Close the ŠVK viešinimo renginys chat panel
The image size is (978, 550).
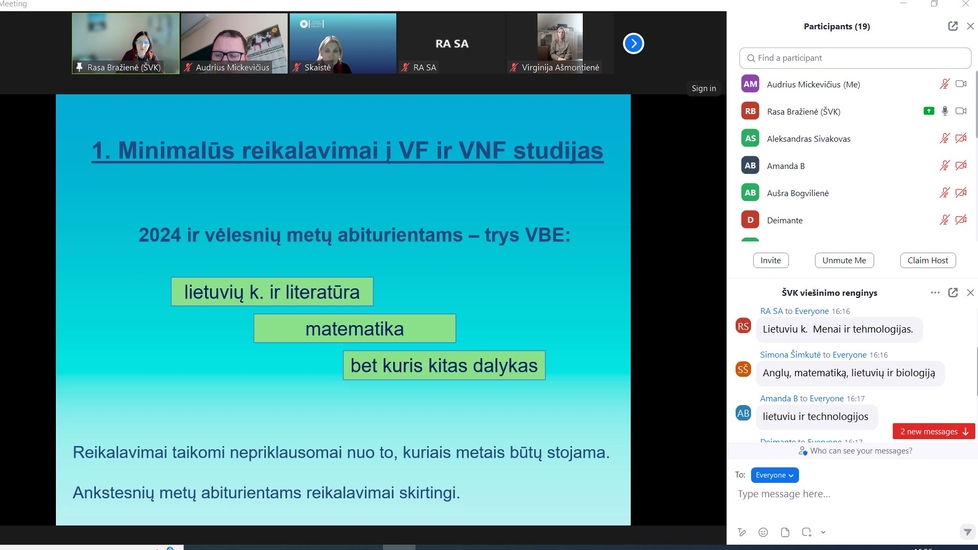(970, 292)
